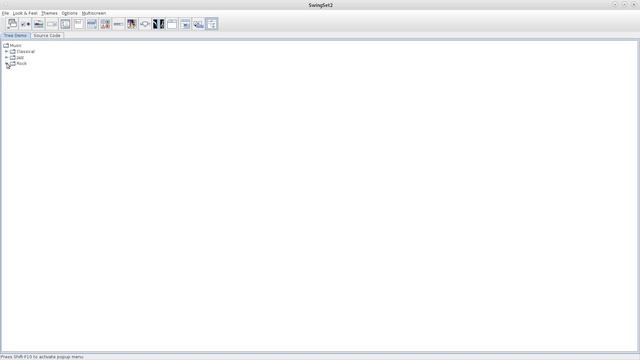
Task: Click the folder icon beside Classical
Action: click(13, 52)
